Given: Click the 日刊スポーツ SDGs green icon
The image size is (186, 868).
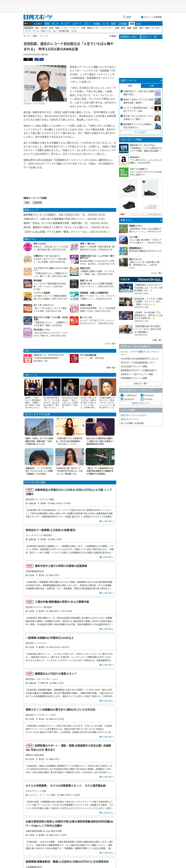Looking at the screenshot, I should tap(124, 172).
